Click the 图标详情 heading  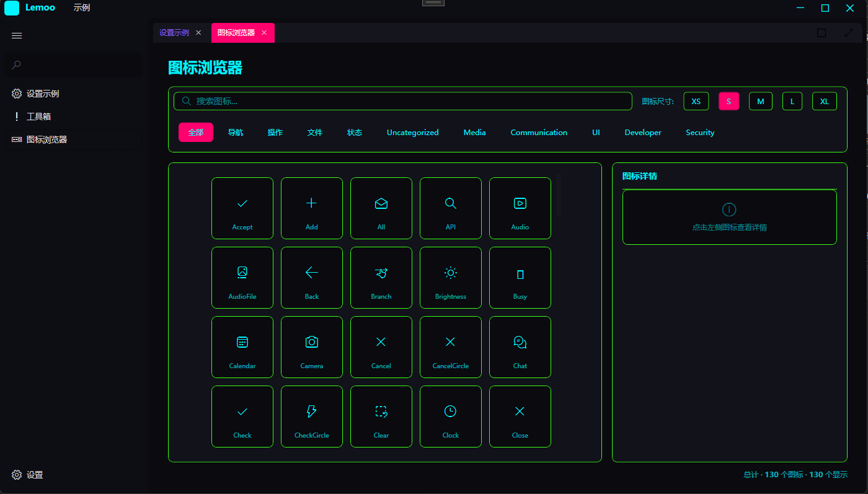(x=640, y=176)
